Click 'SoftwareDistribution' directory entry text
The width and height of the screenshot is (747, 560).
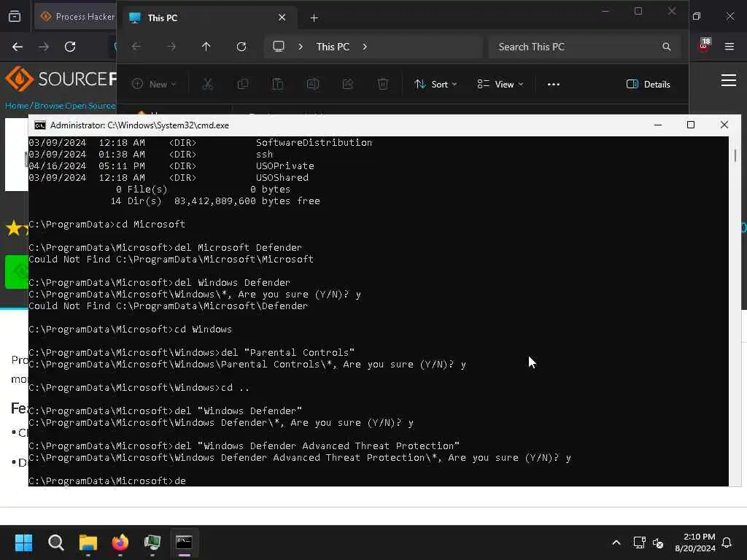click(x=314, y=142)
